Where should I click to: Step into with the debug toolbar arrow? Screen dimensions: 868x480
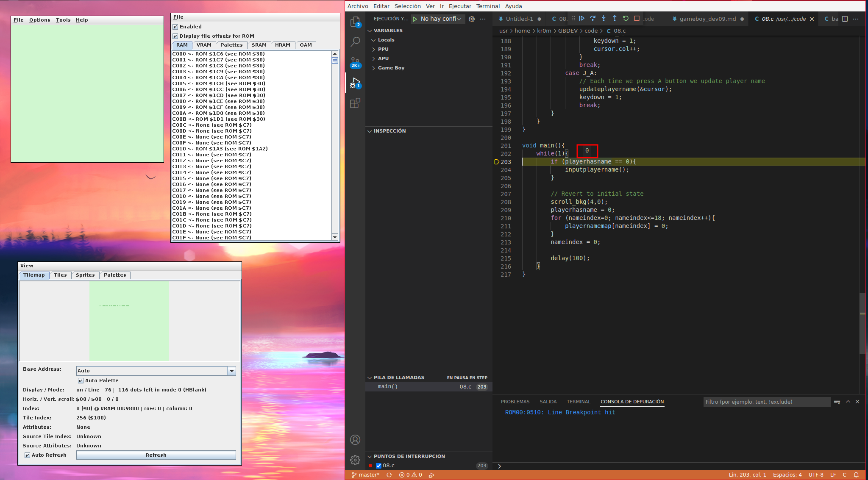(x=604, y=19)
